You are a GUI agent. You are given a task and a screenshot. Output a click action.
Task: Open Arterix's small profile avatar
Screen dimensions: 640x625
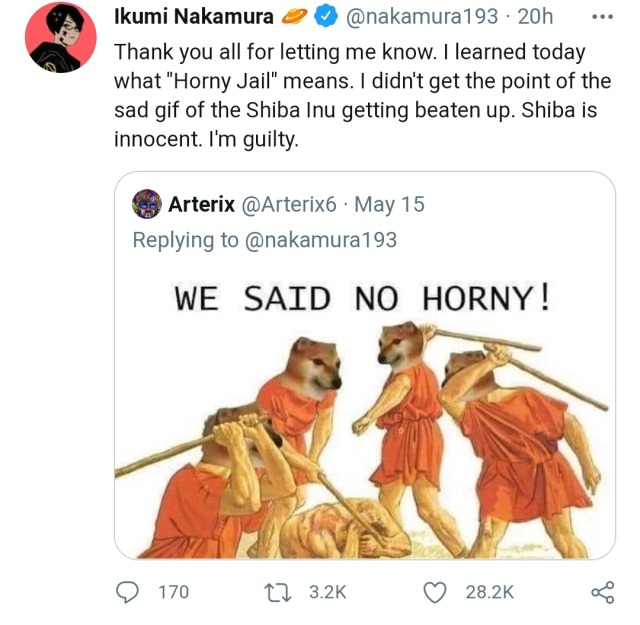click(x=147, y=204)
